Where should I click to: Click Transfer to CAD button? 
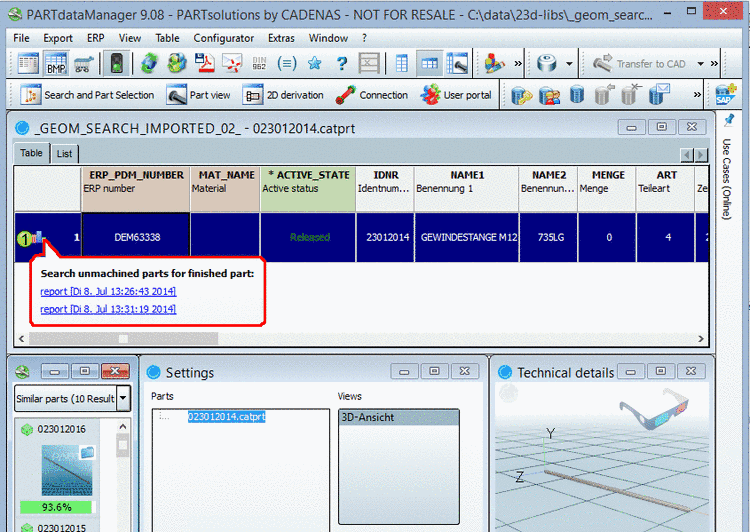[639, 64]
